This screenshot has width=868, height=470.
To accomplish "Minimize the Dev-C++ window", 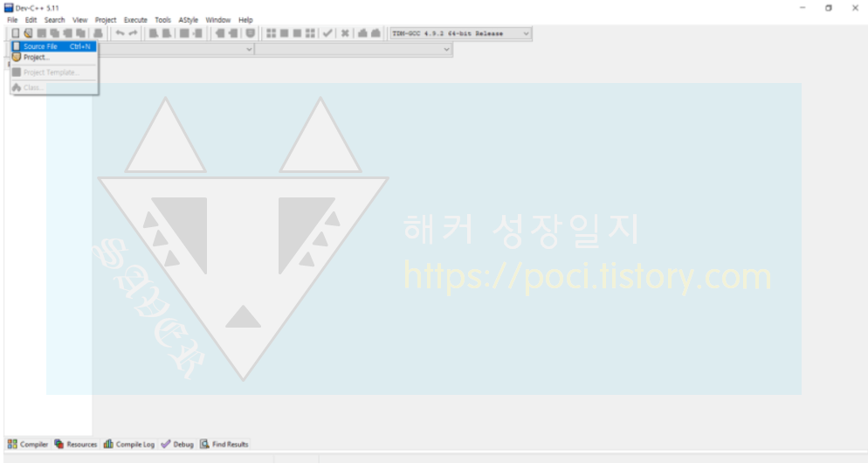I will click(803, 8).
